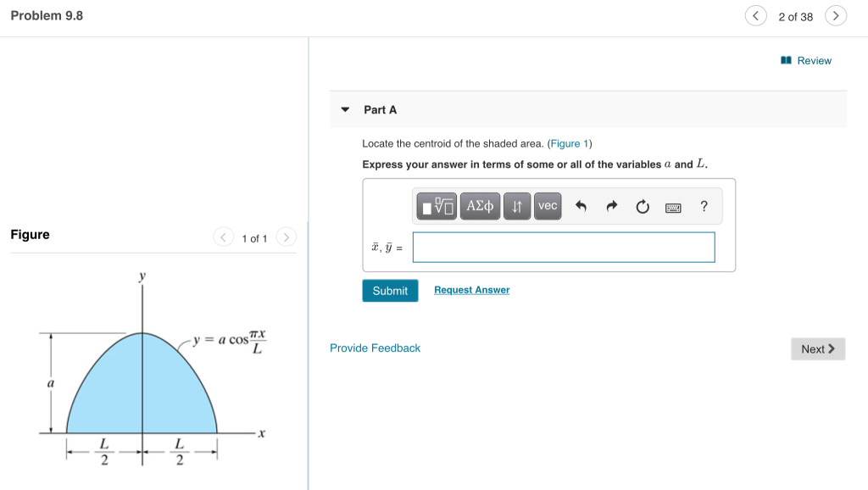Insert a vector using the vec icon

pyautogui.click(x=548, y=205)
